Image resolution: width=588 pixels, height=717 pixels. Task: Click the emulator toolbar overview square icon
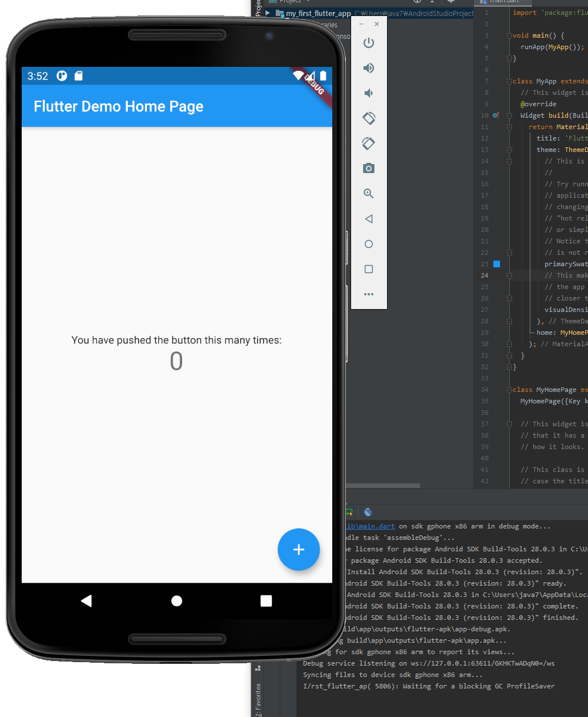(x=369, y=269)
